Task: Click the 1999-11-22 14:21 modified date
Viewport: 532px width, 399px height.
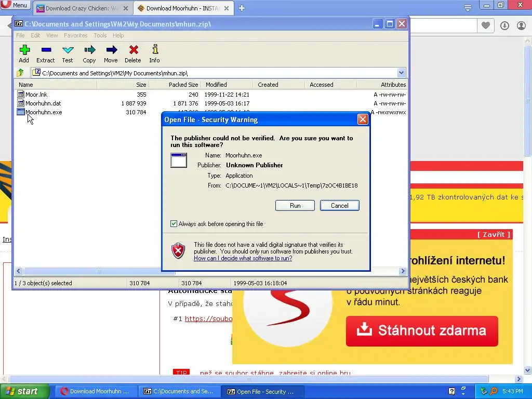Action: (227, 95)
